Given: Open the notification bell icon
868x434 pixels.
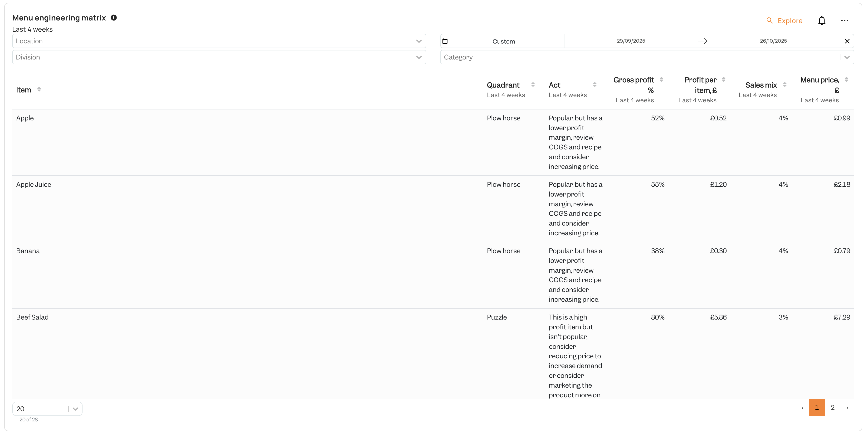Looking at the screenshot, I should coord(821,20).
